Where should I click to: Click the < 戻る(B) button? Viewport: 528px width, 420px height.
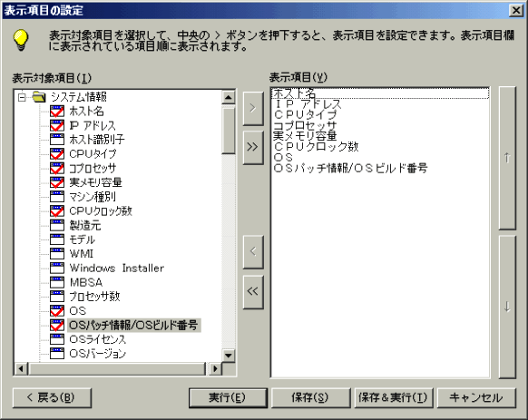(x=52, y=397)
